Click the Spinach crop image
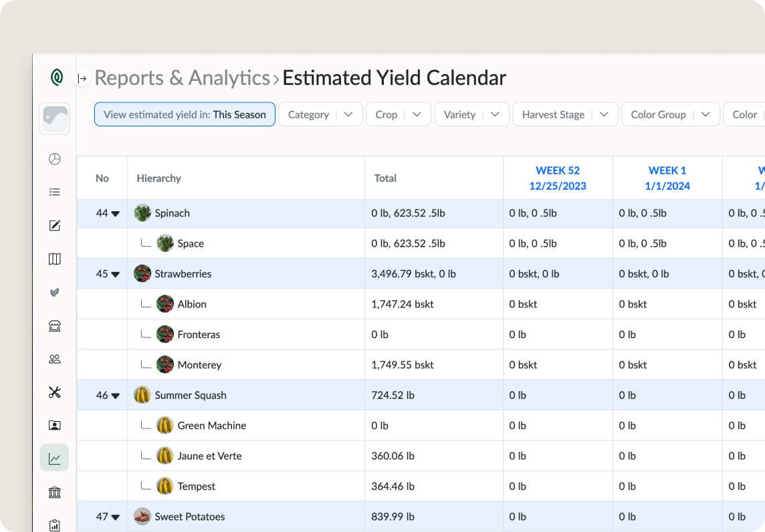Image resolution: width=765 pixels, height=532 pixels. pos(142,213)
